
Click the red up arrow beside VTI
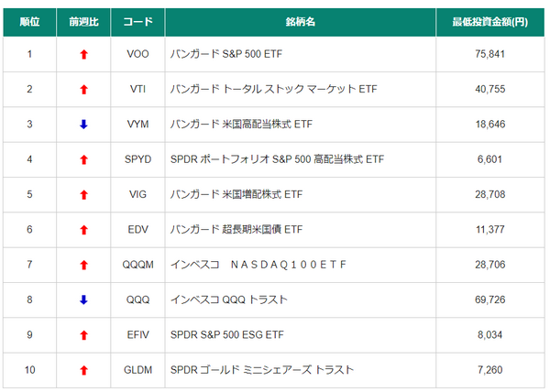coord(84,90)
